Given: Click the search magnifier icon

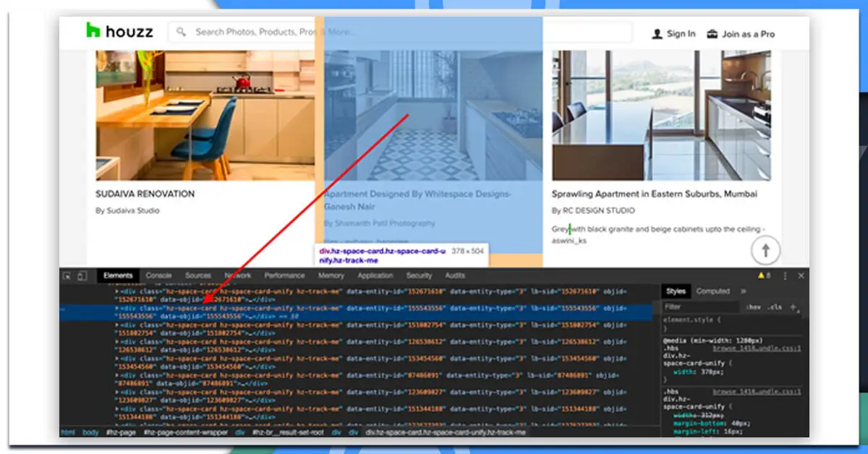Looking at the screenshot, I should coord(182,32).
